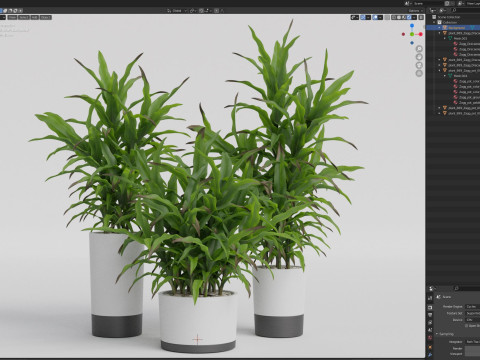Click the outliner search field

click(x=465, y=10)
